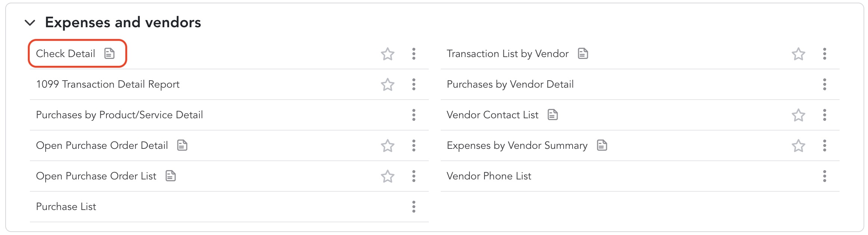Open the Vendor Phone List report

(489, 176)
